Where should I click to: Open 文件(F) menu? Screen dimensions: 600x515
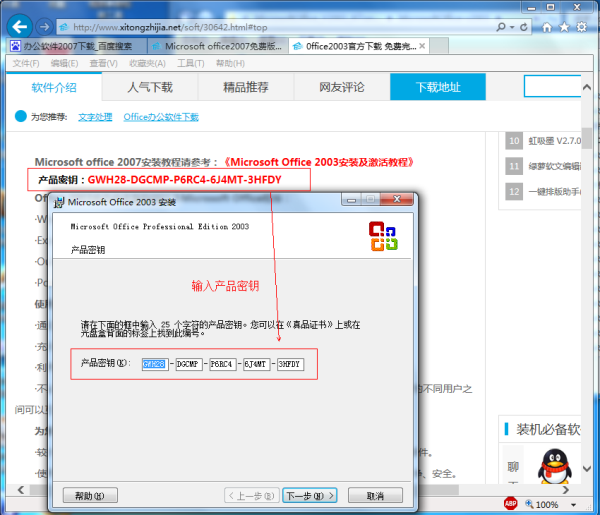click(26, 63)
